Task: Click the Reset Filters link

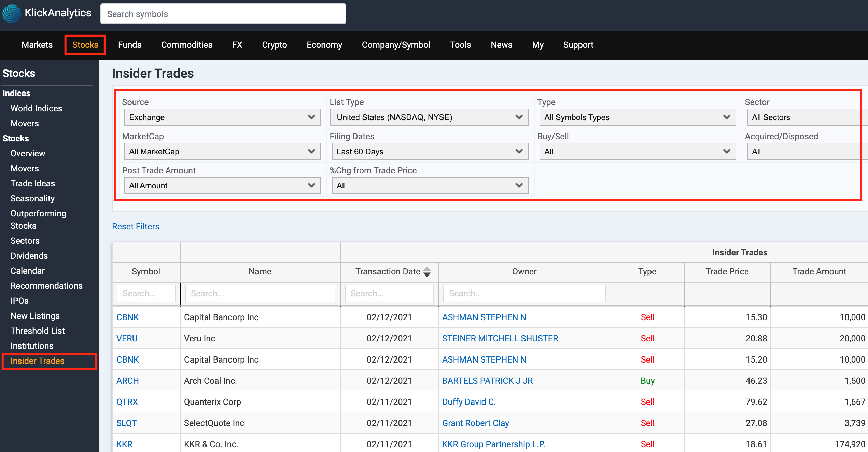Action: tap(136, 226)
